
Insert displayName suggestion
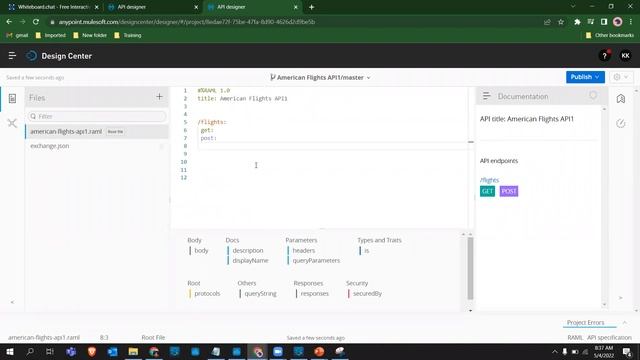(x=250, y=260)
